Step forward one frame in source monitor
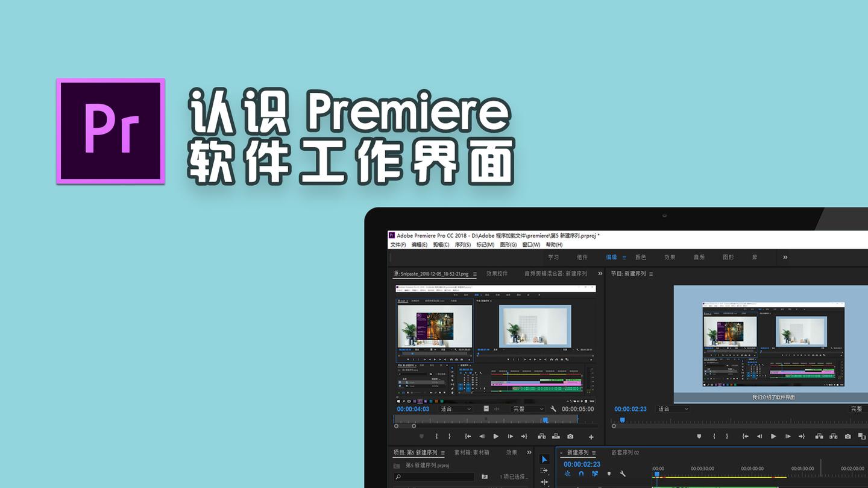Screen dimensions: 868x488 (511, 436)
